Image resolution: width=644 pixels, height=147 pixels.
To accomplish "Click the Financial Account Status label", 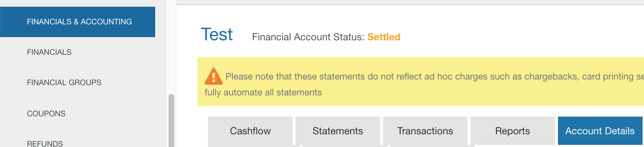I will click(x=308, y=37).
